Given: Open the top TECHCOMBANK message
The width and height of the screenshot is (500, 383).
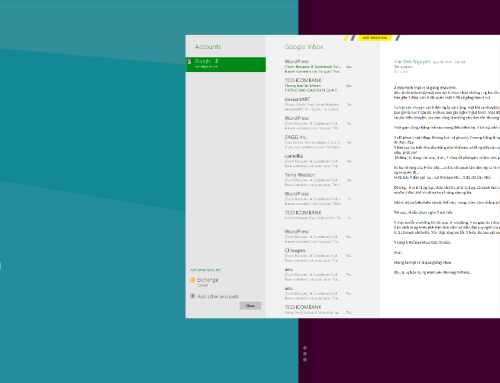Looking at the screenshot, I should [318, 85].
